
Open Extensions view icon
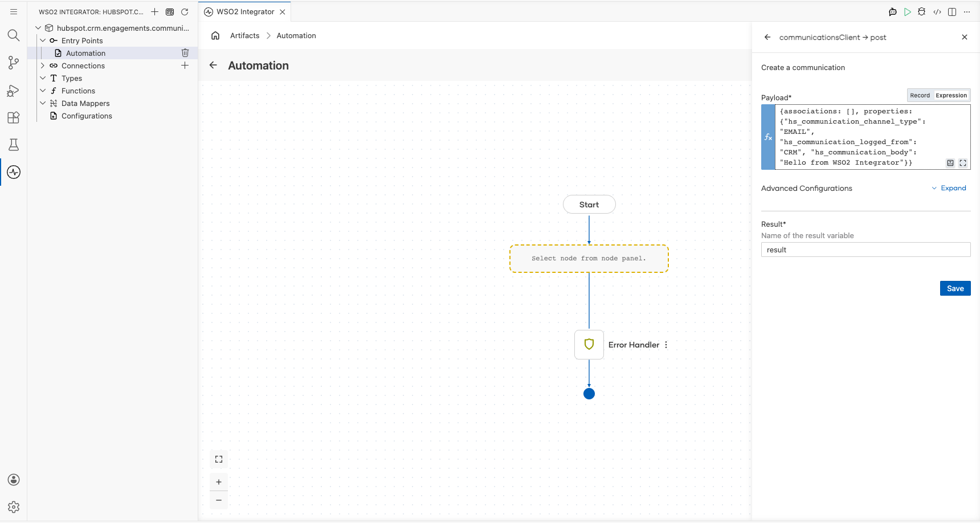(x=14, y=117)
